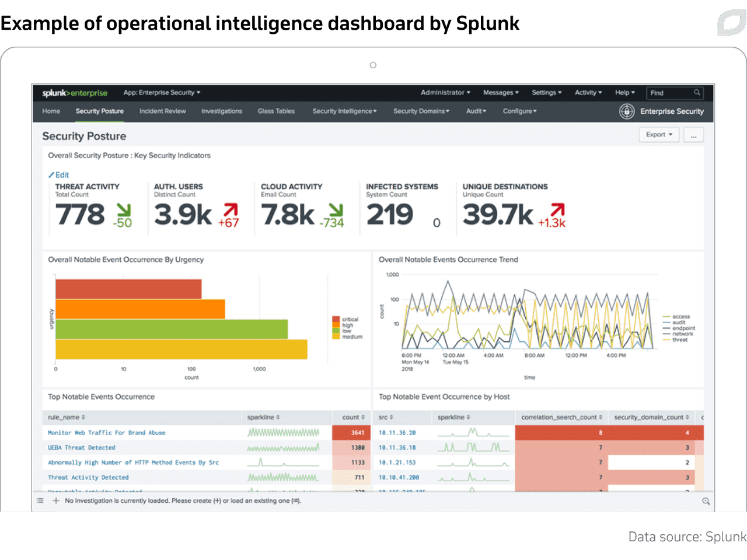Click inside the Find search field
Image resolution: width=747 pixels, height=560 pixels.
(x=668, y=93)
